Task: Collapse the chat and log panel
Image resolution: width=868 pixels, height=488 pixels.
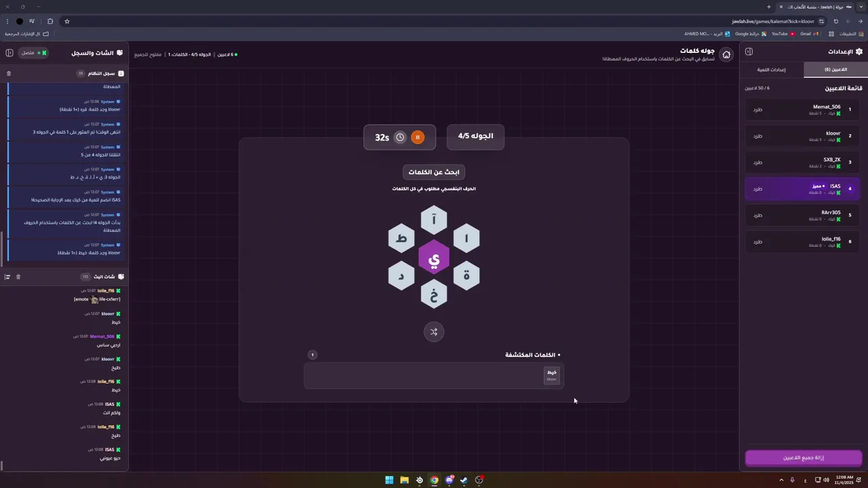Action: [x=9, y=53]
